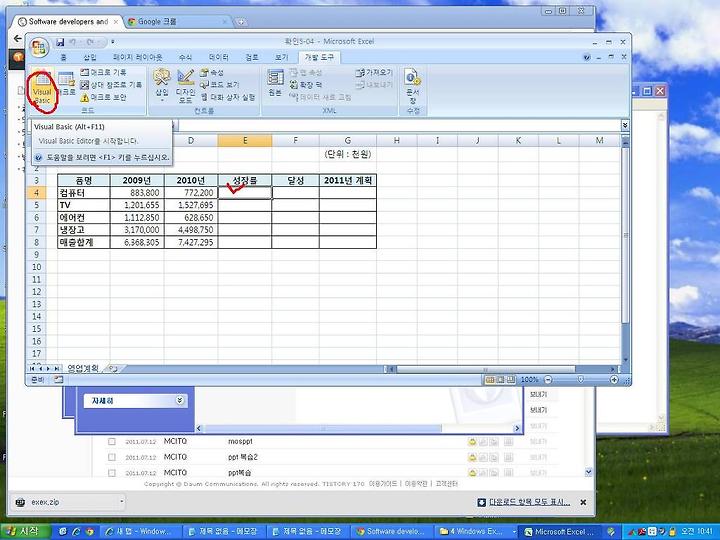Open control Properties (속성)

point(212,73)
